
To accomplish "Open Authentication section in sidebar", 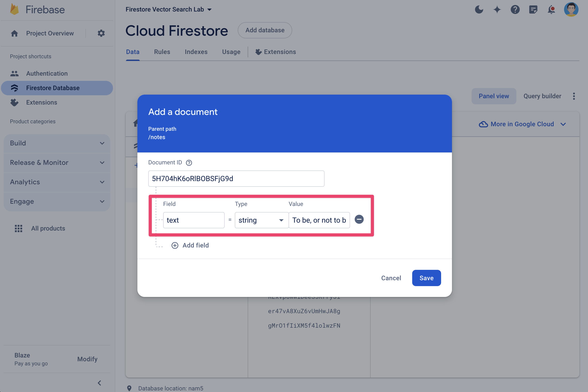I will click(x=47, y=73).
